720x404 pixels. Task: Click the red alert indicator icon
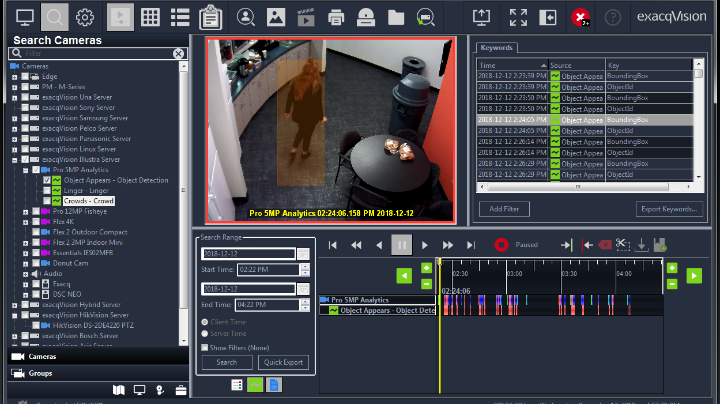tap(580, 17)
